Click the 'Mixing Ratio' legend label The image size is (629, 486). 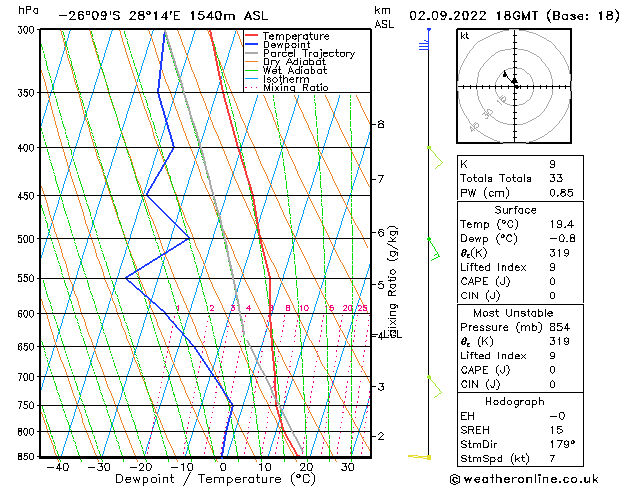click(296, 87)
